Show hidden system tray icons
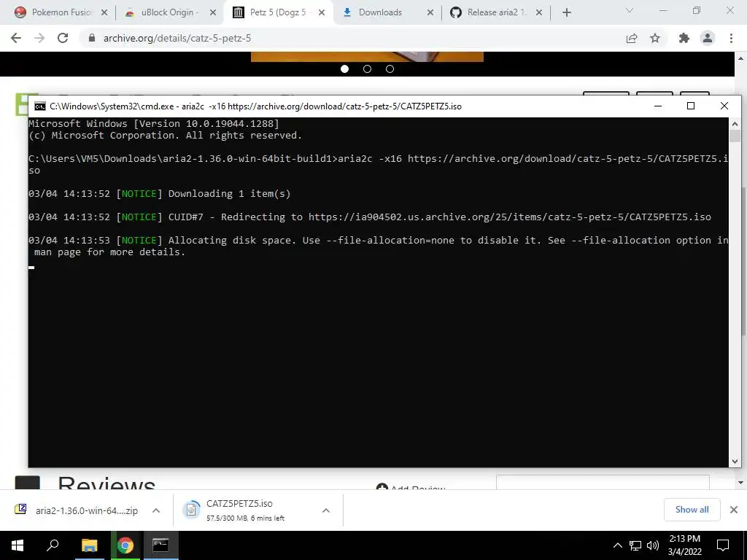Screen dimensions: 747x560 [617, 545]
